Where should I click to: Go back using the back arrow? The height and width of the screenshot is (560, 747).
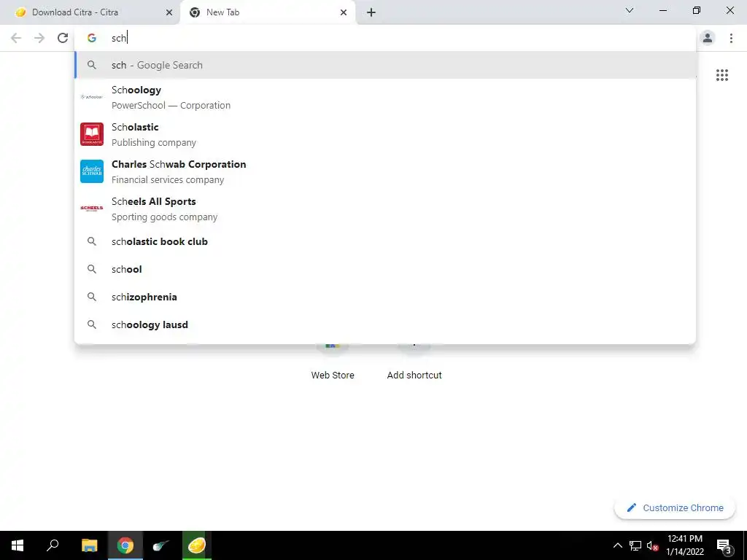pyautogui.click(x=16, y=38)
